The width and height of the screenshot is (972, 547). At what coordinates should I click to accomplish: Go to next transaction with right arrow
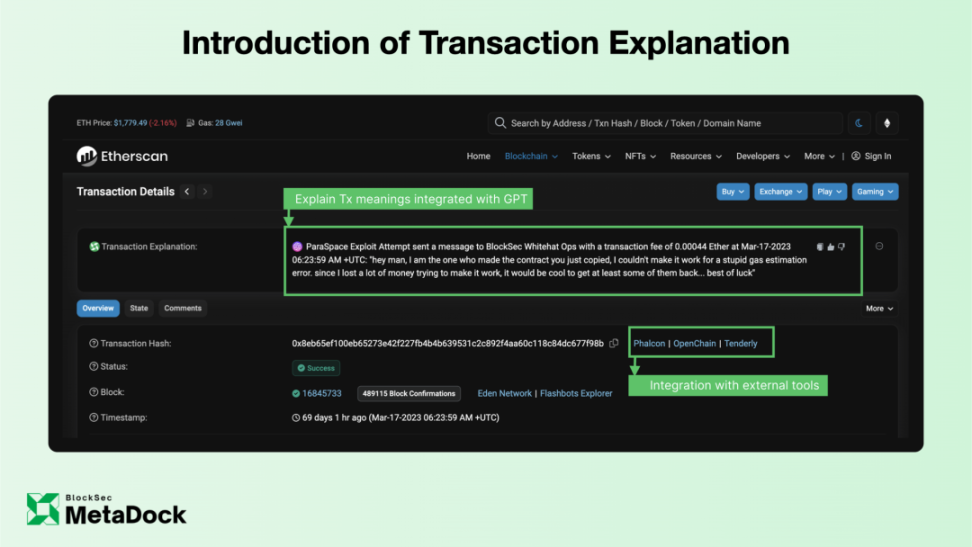pyautogui.click(x=205, y=192)
